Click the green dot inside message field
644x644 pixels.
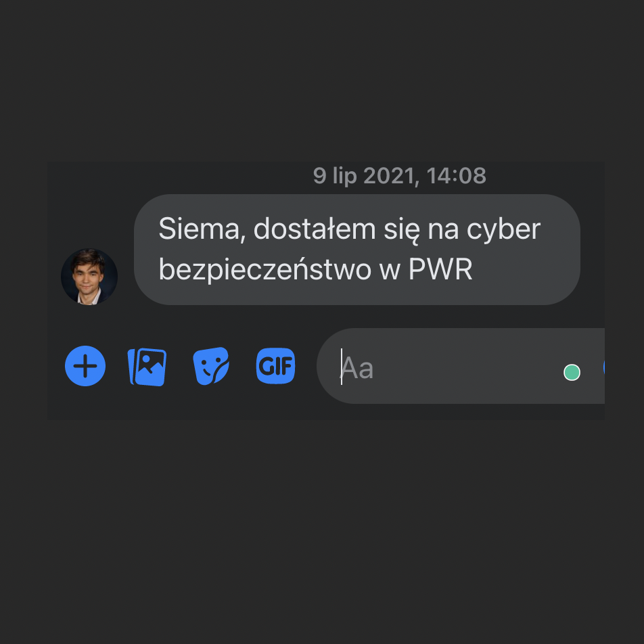click(572, 373)
